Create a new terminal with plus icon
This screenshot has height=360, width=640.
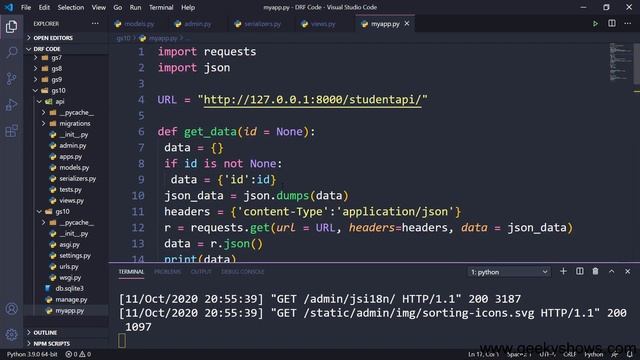click(563, 271)
